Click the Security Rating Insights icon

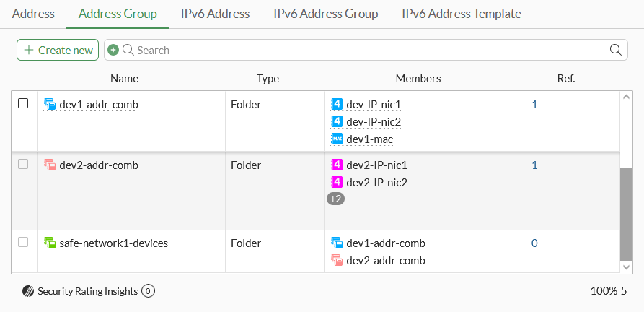tap(28, 291)
